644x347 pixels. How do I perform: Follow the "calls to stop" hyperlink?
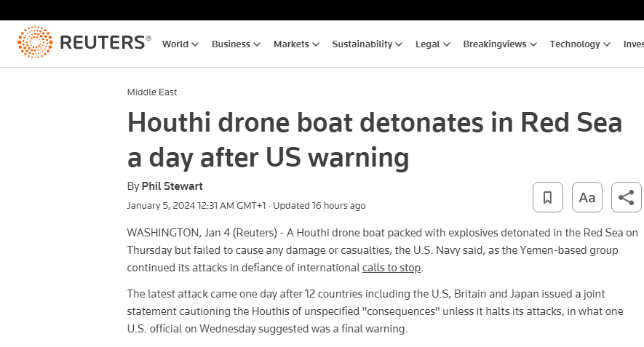point(392,268)
